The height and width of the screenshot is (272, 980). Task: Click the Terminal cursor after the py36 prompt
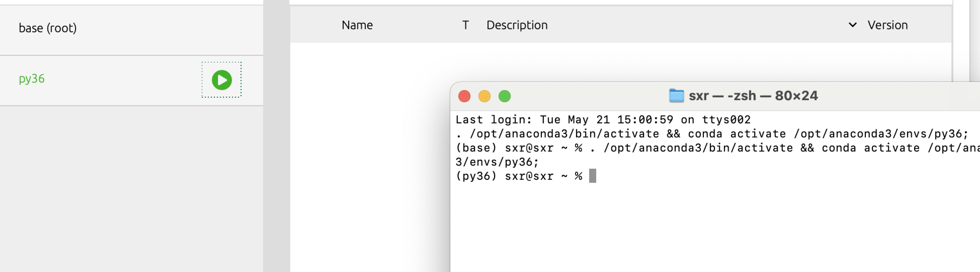593,176
